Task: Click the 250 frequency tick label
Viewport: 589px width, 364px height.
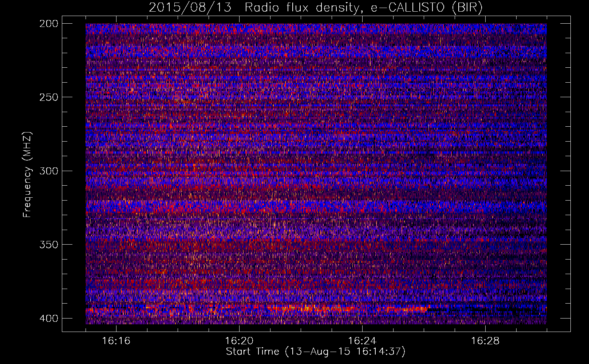Action: (x=48, y=97)
